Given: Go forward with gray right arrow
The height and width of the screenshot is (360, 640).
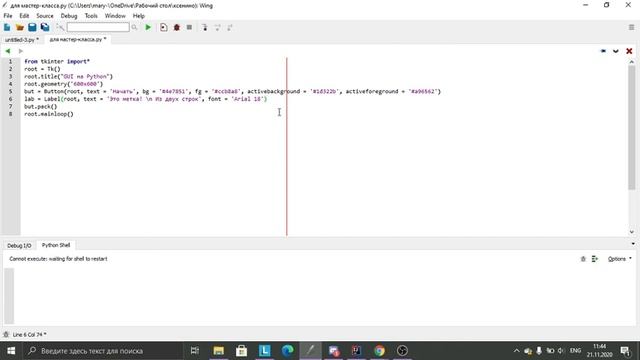Looking at the screenshot, I should (x=20, y=51).
